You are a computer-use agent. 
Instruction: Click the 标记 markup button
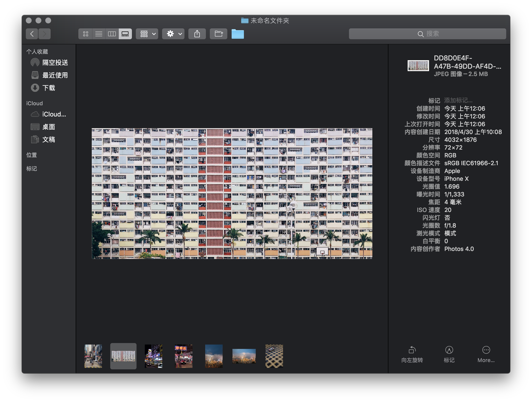click(x=449, y=354)
